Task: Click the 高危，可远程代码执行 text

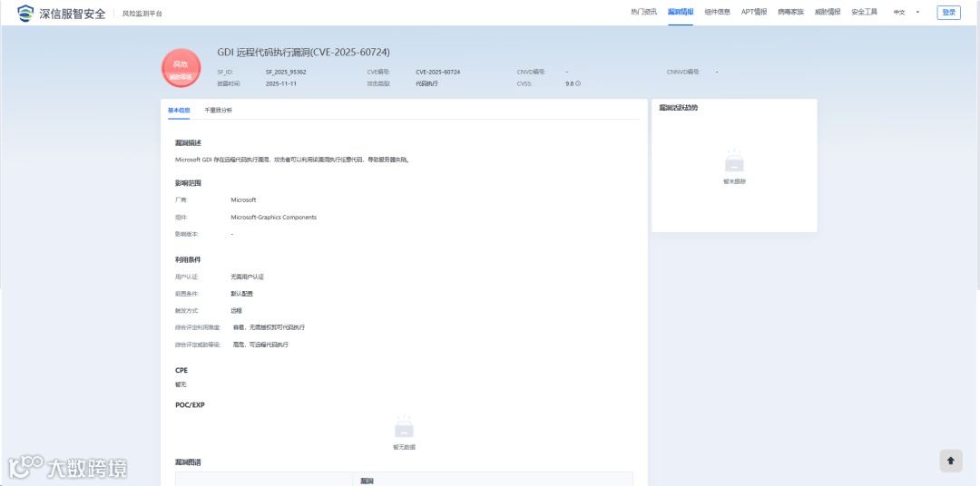Action: 260,345
